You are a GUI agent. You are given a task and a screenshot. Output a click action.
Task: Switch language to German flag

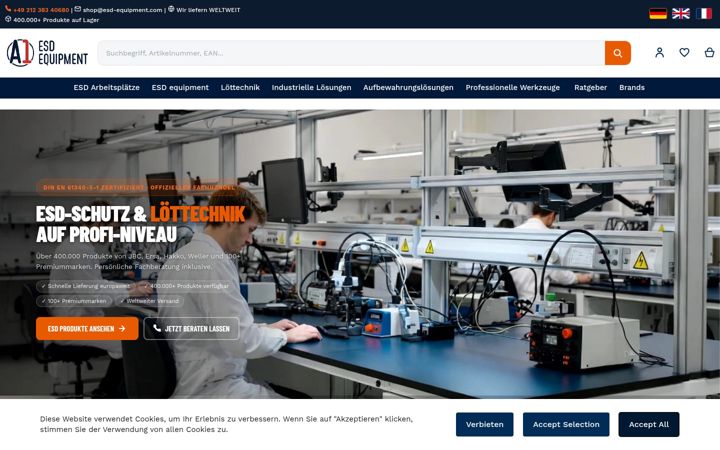coord(658,14)
